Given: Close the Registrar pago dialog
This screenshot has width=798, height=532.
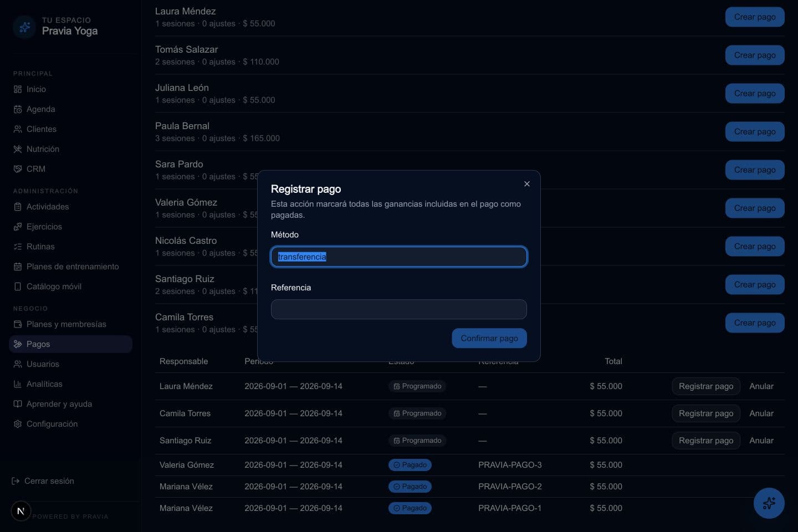Looking at the screenshot, I should tap(527, 184).
